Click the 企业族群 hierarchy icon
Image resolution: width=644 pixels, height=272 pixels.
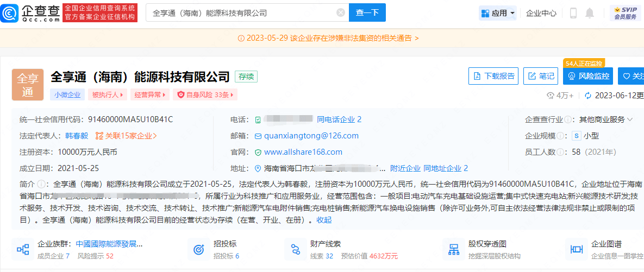click(22, 249)
